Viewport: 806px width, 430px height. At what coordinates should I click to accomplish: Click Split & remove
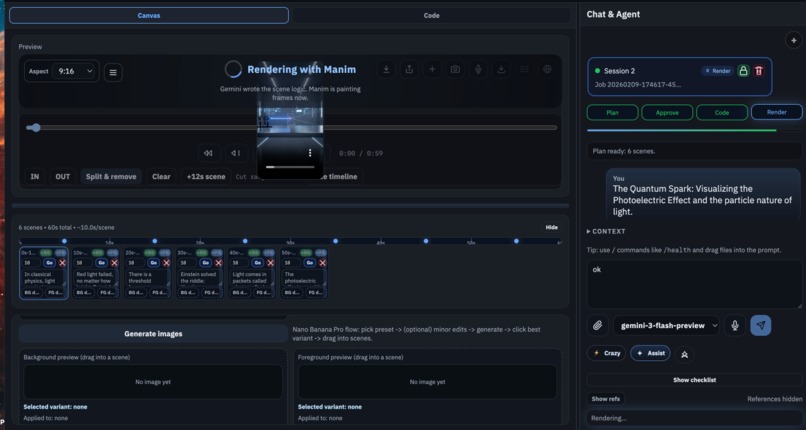point(111,177)
